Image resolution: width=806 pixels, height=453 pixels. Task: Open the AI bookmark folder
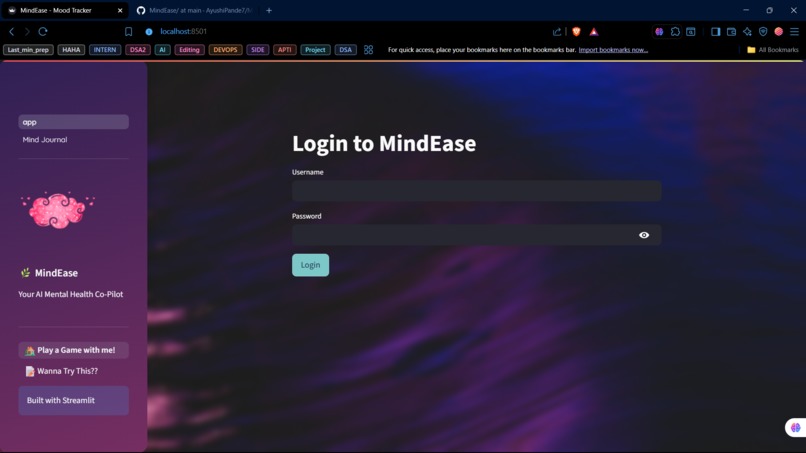coord(162,50)
